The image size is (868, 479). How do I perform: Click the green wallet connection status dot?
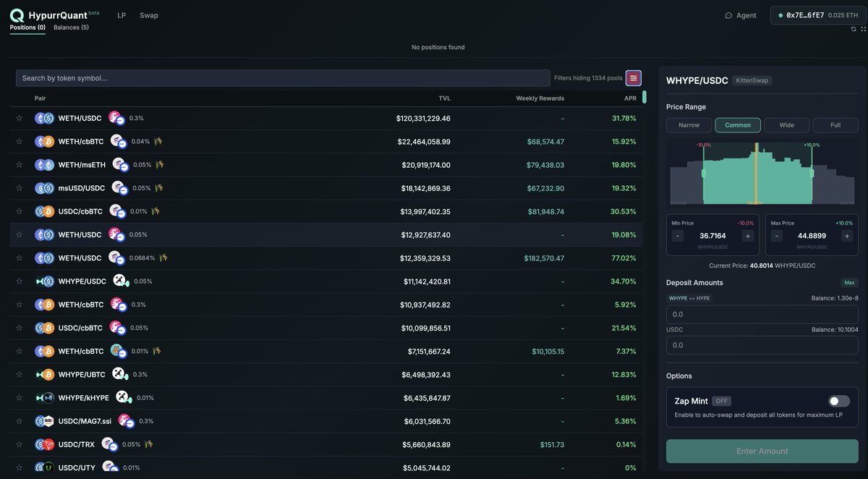click(780, 15)
